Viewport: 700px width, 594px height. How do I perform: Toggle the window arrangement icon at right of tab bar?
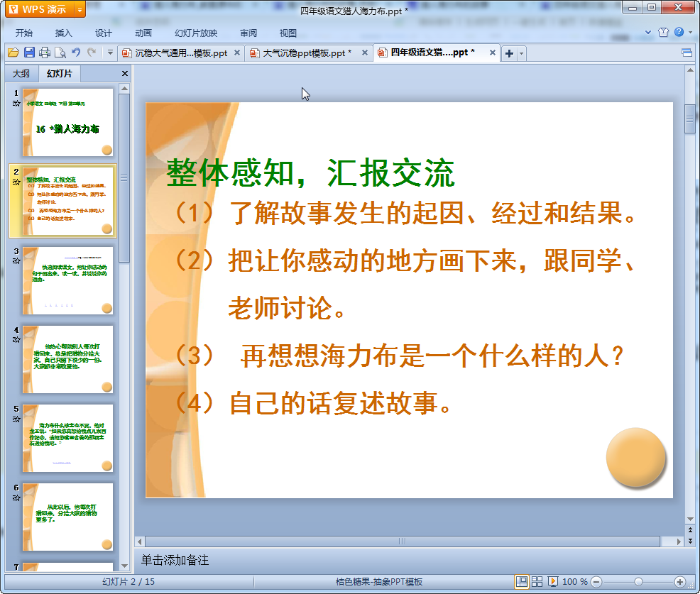[x=687, y=53]
